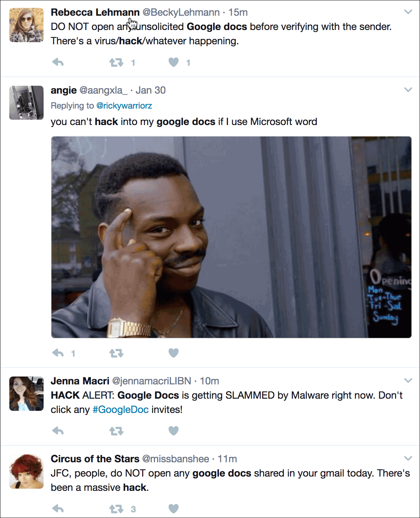Reply to angie's Microsoft word tweet

[58, 353]
